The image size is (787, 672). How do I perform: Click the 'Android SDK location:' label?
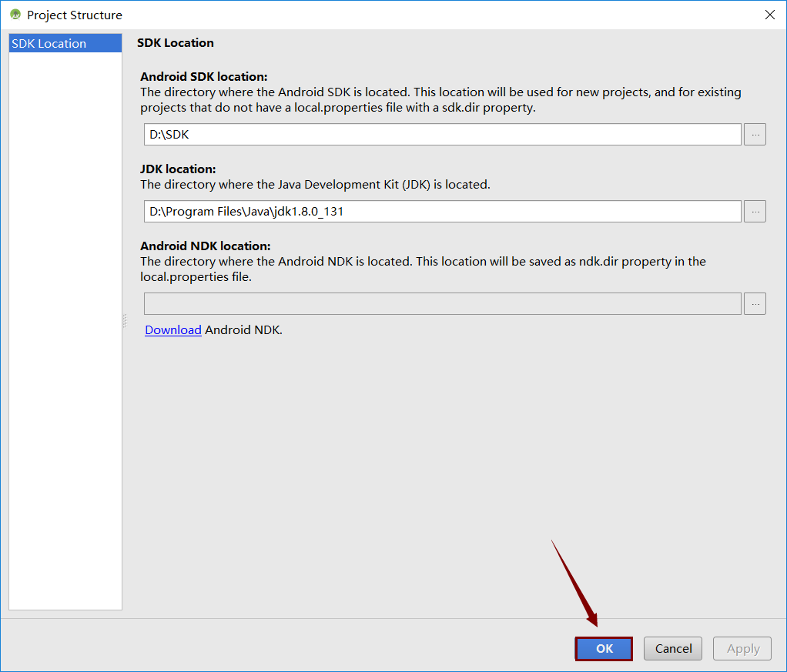[x=204, y=76]
